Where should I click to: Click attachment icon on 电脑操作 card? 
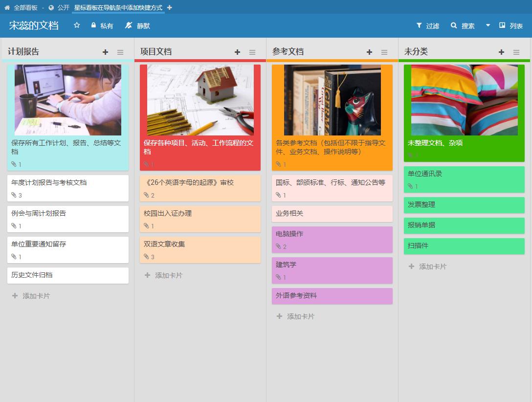click(278, 246)
